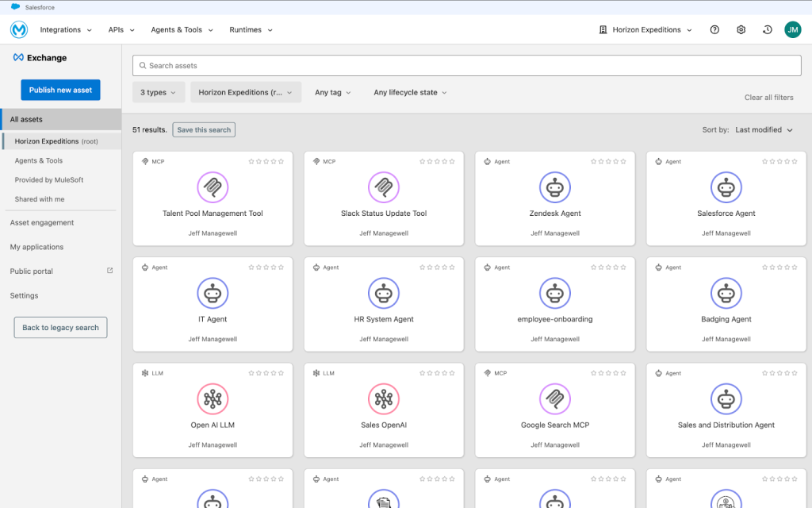Select Provided by MuleSoft in sidebar
This screenshot has height=508, width=812.
(x=49, y=180)
